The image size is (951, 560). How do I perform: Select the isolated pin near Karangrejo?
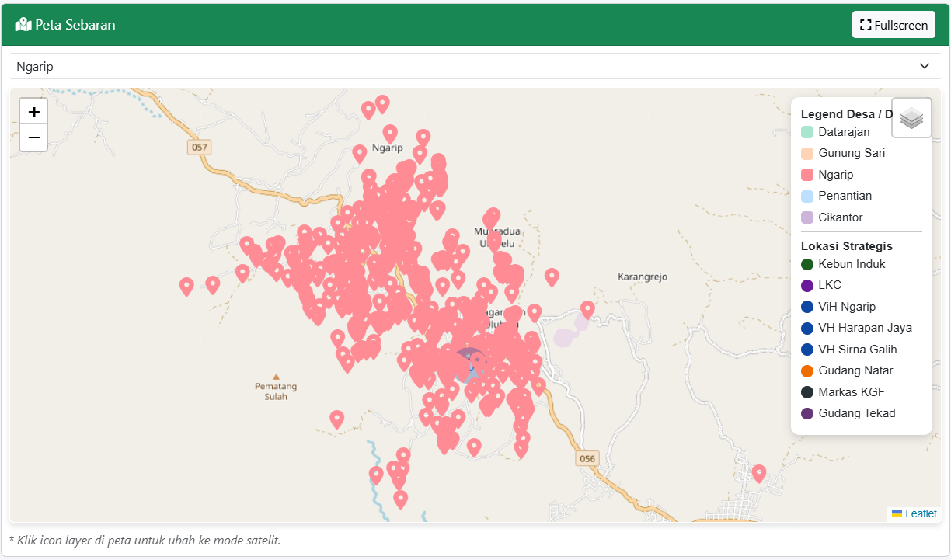[587, 309]
